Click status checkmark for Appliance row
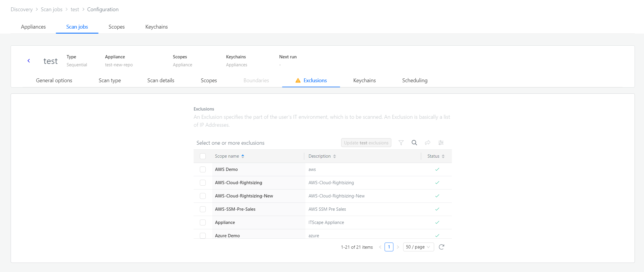 [437, 222]
